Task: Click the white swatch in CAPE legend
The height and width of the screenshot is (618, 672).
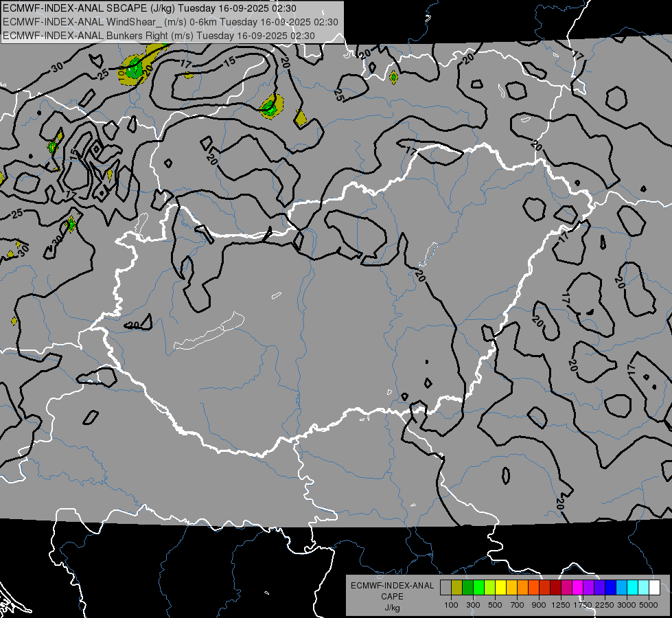Action: [x=654, y=588]
